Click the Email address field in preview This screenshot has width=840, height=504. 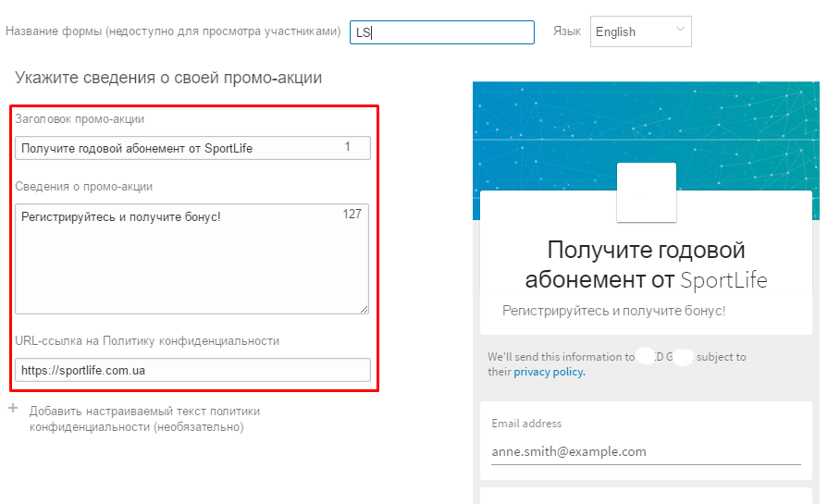click(x=646, y=451)
